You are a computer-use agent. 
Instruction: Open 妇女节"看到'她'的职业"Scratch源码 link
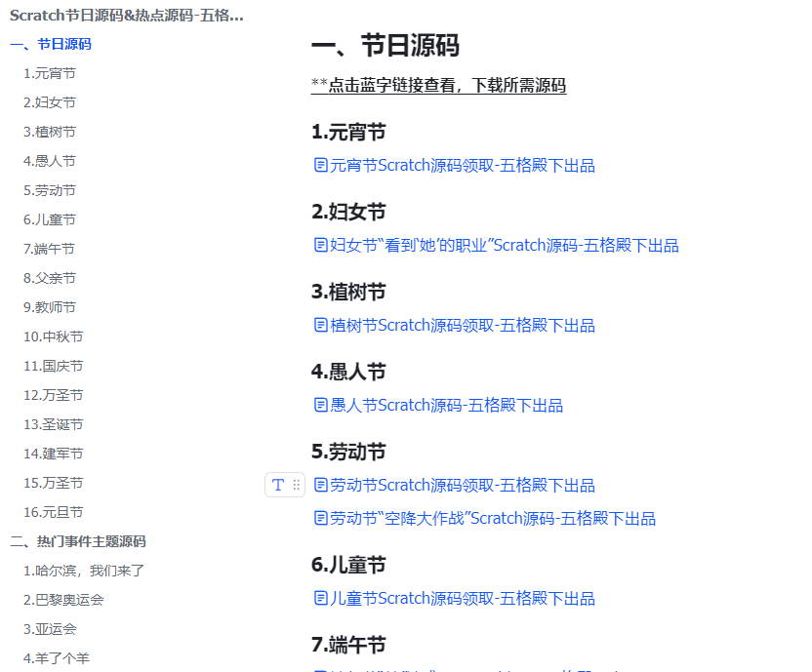[505, 245]
